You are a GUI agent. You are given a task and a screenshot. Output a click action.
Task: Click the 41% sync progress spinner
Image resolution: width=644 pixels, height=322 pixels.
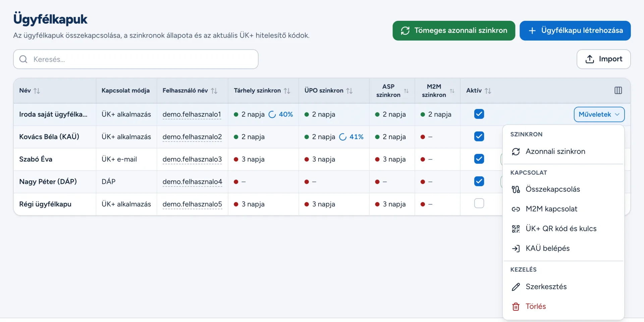(343, 137)
